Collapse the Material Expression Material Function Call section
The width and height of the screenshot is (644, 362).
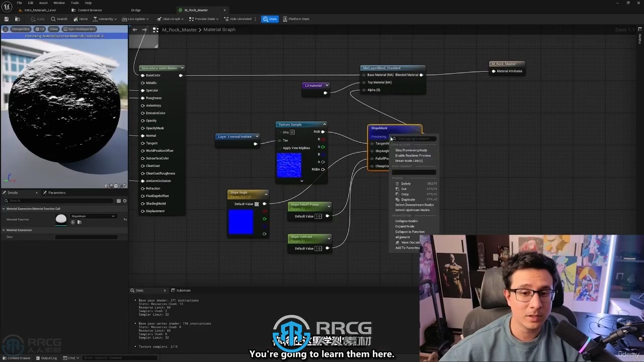[x=4, y=209]
